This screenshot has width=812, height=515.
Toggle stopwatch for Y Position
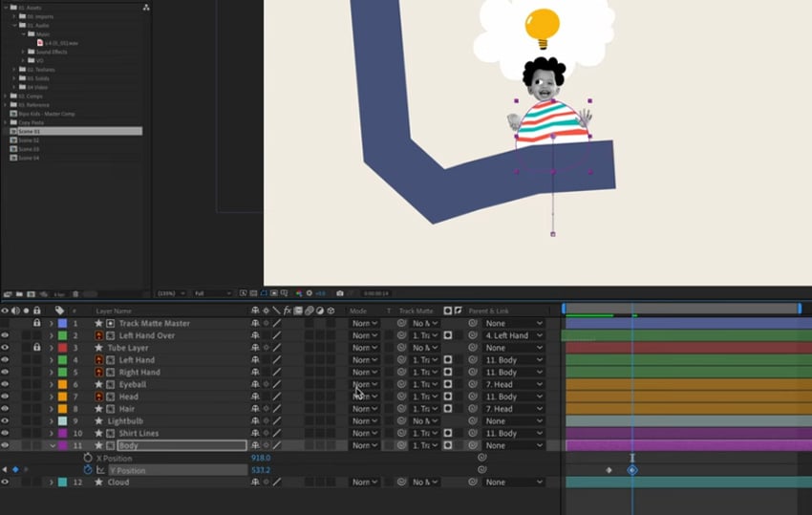tap(88, 470)
